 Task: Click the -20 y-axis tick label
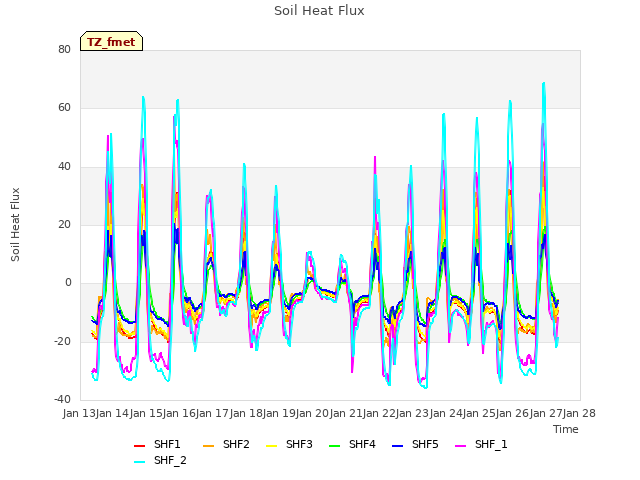[63, 341]
